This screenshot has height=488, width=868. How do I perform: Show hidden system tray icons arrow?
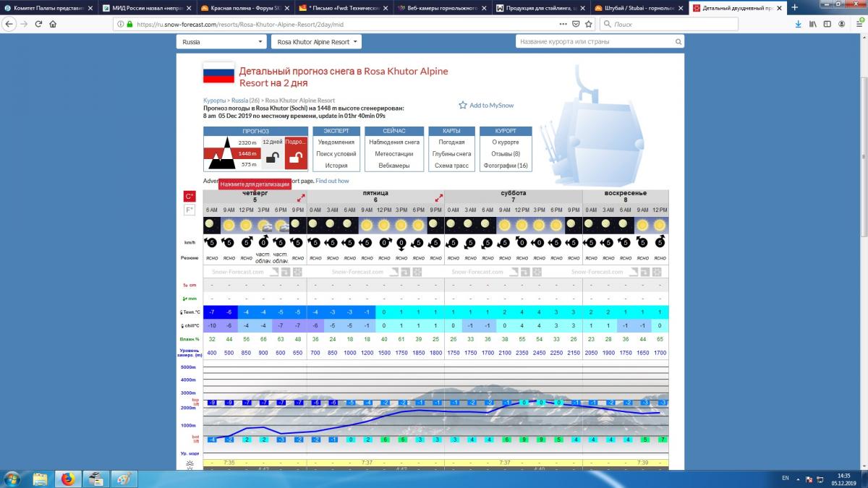(x=799, y=479)
